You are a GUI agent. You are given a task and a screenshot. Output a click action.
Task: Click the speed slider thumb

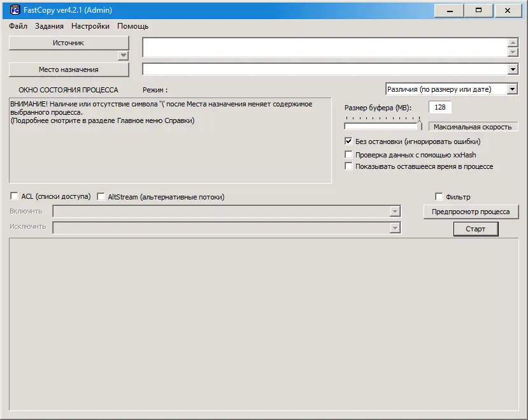[420, 124]
